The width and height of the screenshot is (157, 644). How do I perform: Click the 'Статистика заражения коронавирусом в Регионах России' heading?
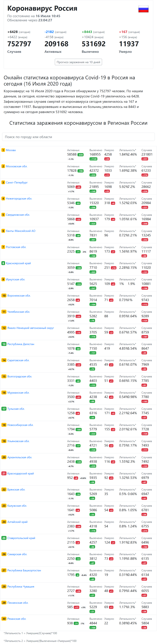tap(78, 123)
